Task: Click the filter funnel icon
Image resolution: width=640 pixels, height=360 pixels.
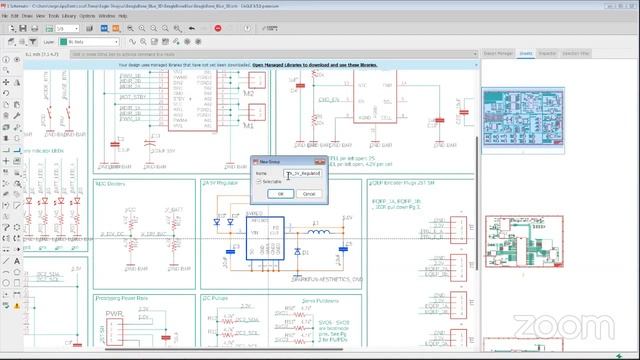Action: 33,42
